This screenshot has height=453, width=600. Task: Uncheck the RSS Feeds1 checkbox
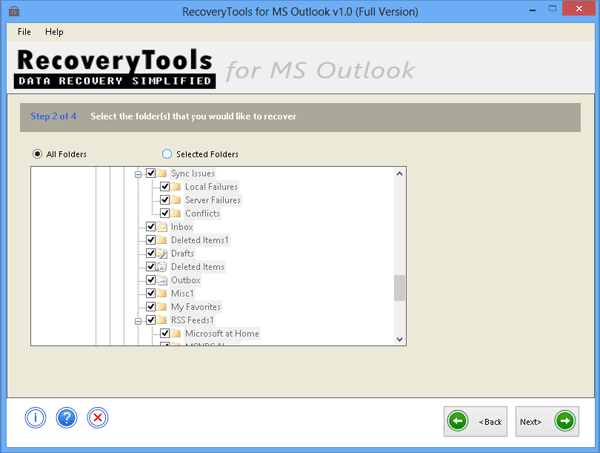point(151,320)
